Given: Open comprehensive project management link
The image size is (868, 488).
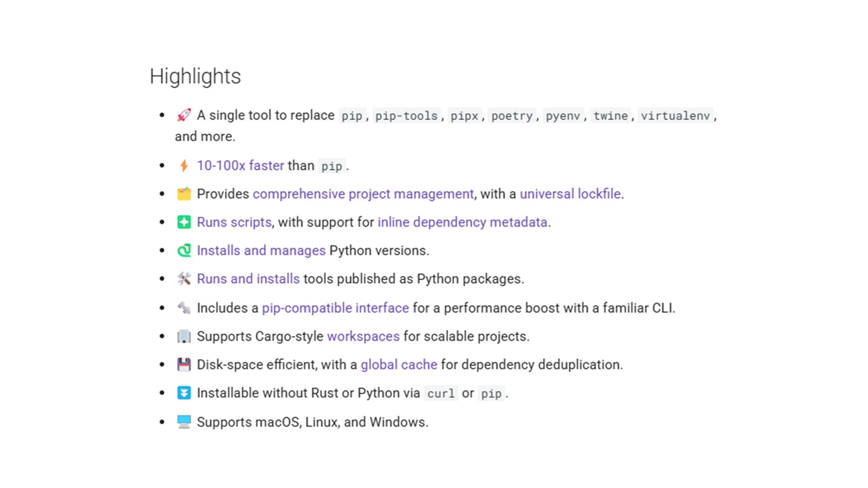Looking at the screenshot, I should (363, 194).
